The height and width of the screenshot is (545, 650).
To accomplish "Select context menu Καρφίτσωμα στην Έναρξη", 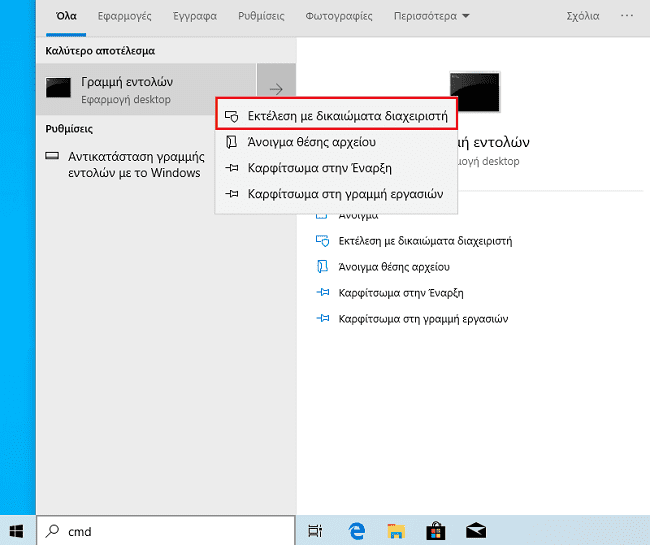I will [336, 168].
